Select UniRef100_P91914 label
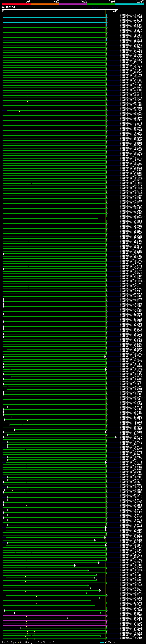 pos(131,422)
